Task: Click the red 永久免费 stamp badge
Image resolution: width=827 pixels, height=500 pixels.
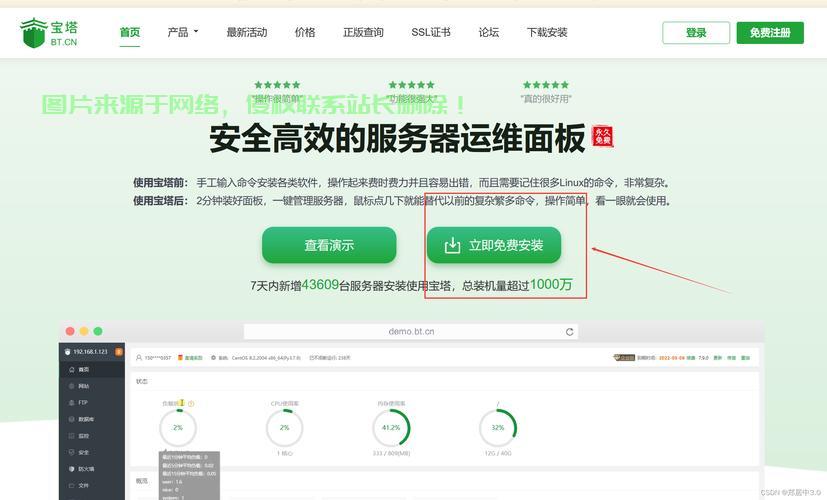Action: pos(602,137)
